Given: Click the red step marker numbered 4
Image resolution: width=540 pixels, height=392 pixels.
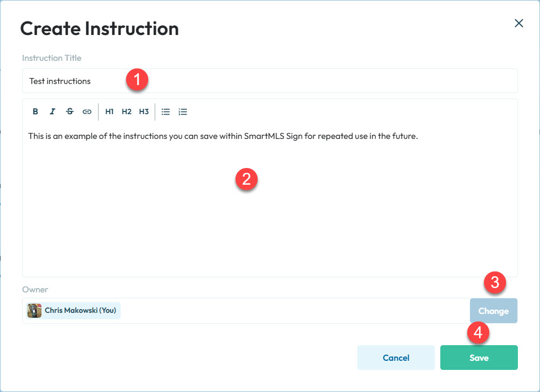Looking at the screenshot, I should click(478, 333).
